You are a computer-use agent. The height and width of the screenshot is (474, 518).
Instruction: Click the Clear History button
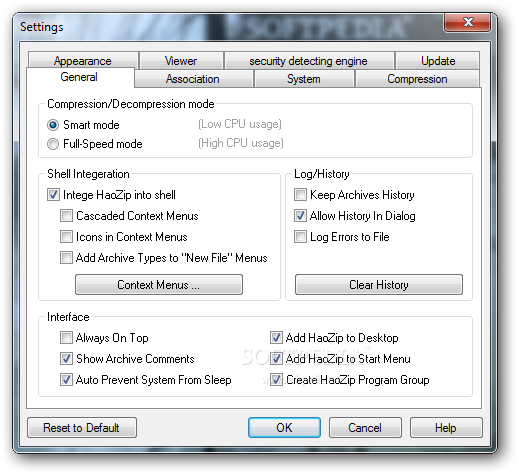point(379,285)
